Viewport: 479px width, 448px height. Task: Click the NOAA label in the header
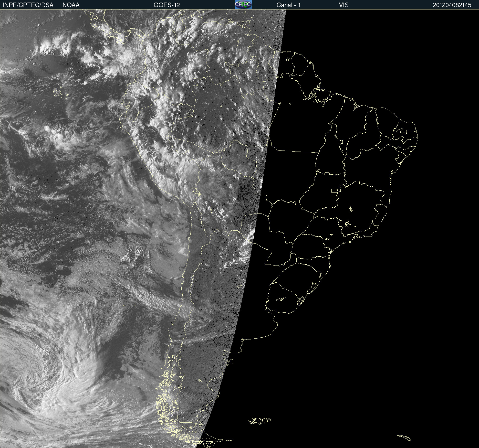[71, 5]
